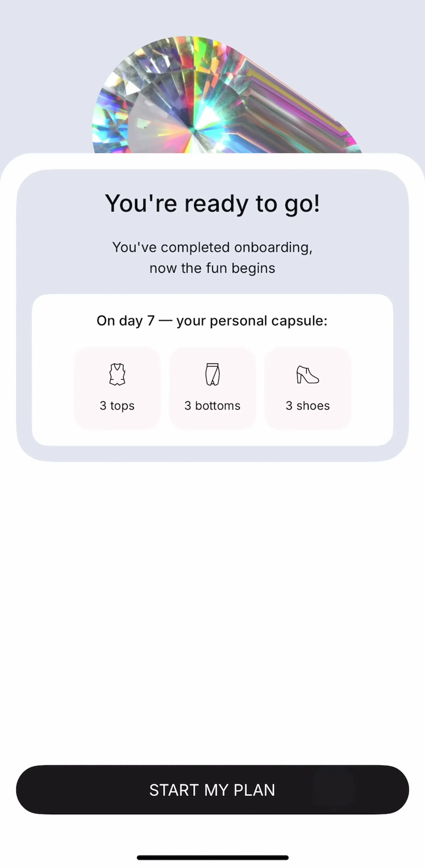Open the 3 bottoms card
425x868 pixels.
[x=212, y=388]
